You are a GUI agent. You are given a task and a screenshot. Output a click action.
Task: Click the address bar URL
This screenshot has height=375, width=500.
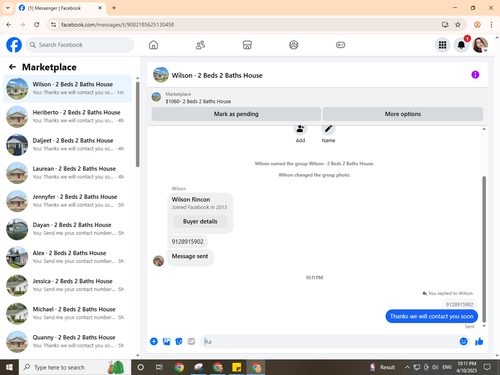pyautogui.click(x=118, y=24)
